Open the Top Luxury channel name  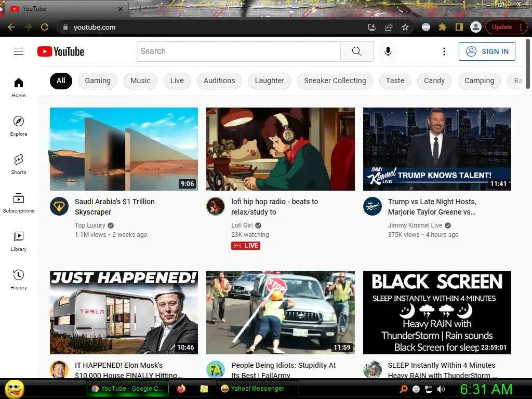pyautogui.click(x=90, y=225)
